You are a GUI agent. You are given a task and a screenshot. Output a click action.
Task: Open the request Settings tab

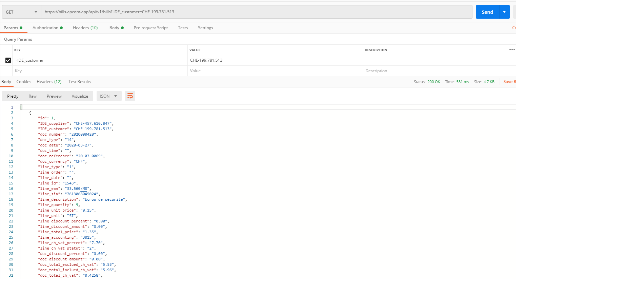205,28
